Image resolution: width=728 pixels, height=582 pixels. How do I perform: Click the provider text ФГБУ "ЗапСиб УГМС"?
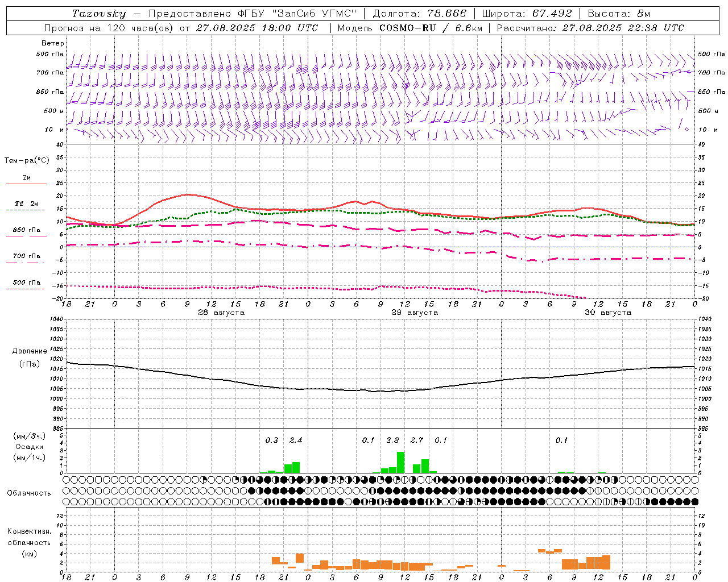pyautogui.click(x=297, y=14)
